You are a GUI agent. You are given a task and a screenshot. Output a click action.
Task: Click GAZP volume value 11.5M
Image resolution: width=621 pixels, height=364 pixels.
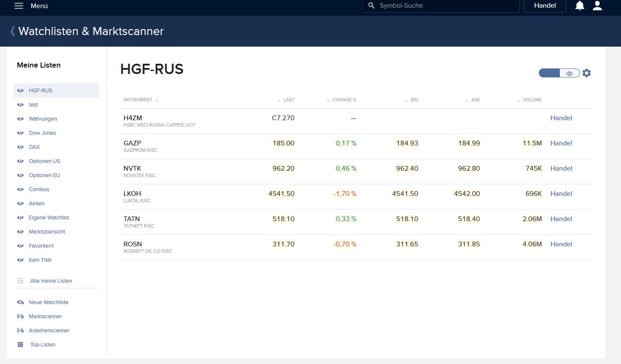(532, 143)
